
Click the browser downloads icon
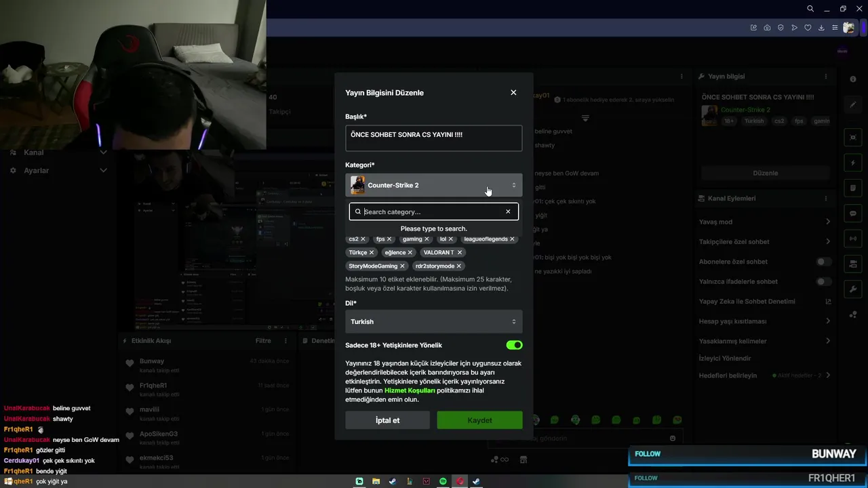[821, 28]
